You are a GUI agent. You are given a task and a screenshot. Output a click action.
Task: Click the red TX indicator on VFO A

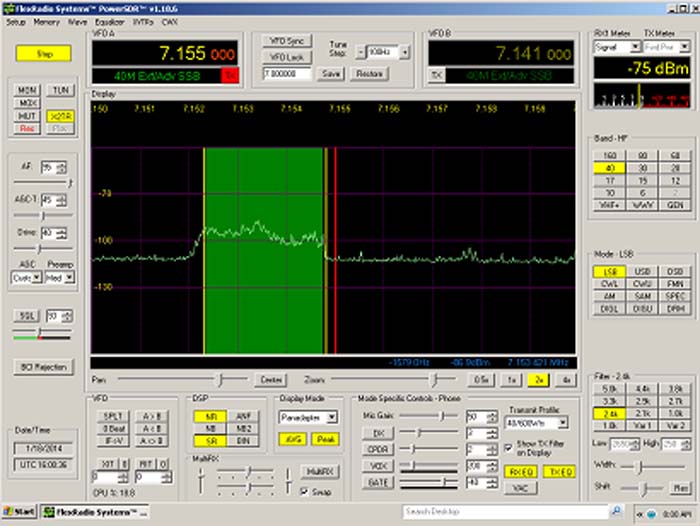pos(230,75)
